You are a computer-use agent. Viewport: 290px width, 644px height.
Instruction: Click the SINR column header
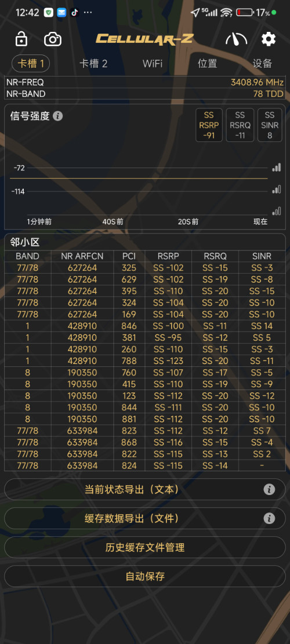point(262,256)
